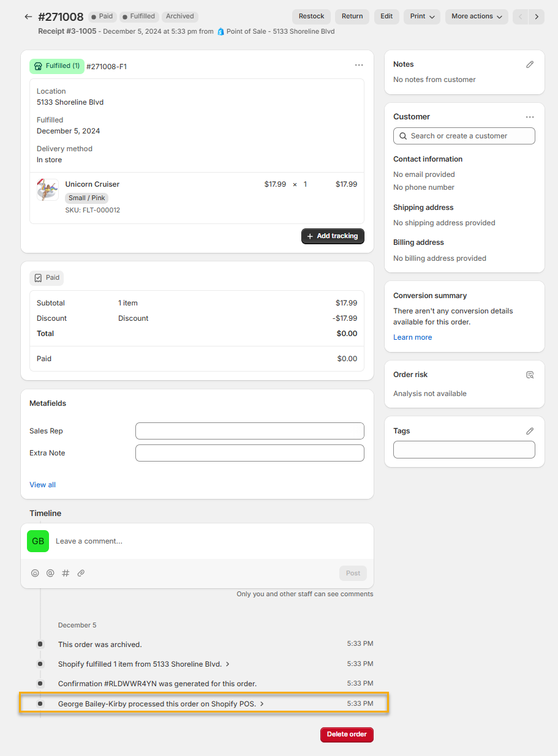This screenshot has height=756, width=558.
Task: Click the Restock button
Action: pos(311,17)
